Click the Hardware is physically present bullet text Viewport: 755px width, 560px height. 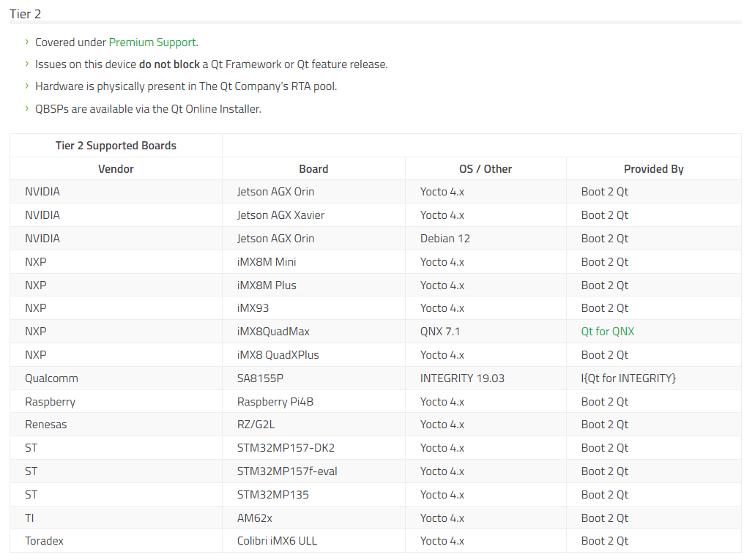coord(186,86)
